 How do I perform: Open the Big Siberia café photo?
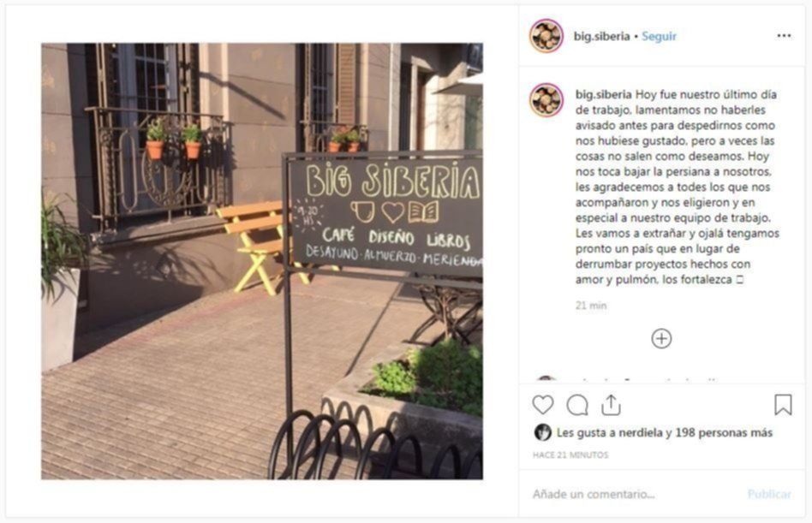pos(262,261)
